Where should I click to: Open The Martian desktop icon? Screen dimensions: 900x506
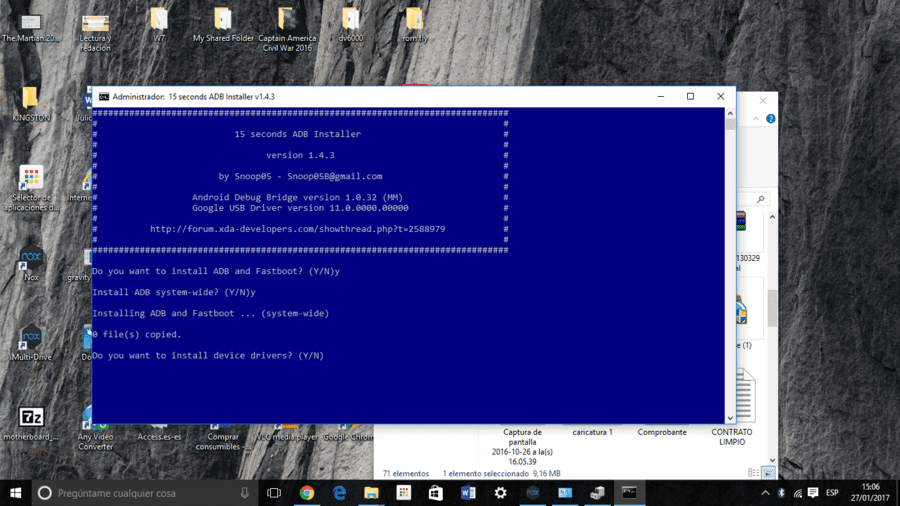point(30,29)
